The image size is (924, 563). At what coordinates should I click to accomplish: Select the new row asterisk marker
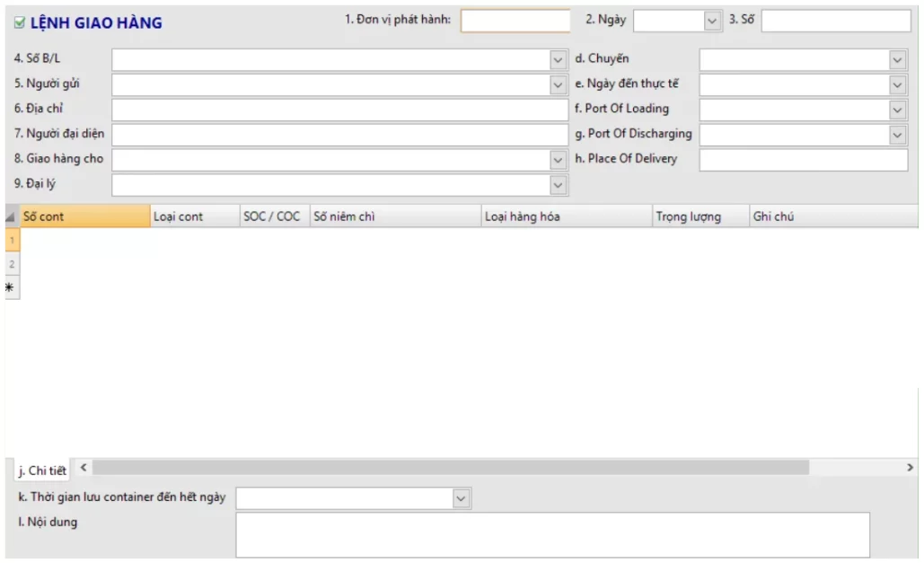(11, 287)
